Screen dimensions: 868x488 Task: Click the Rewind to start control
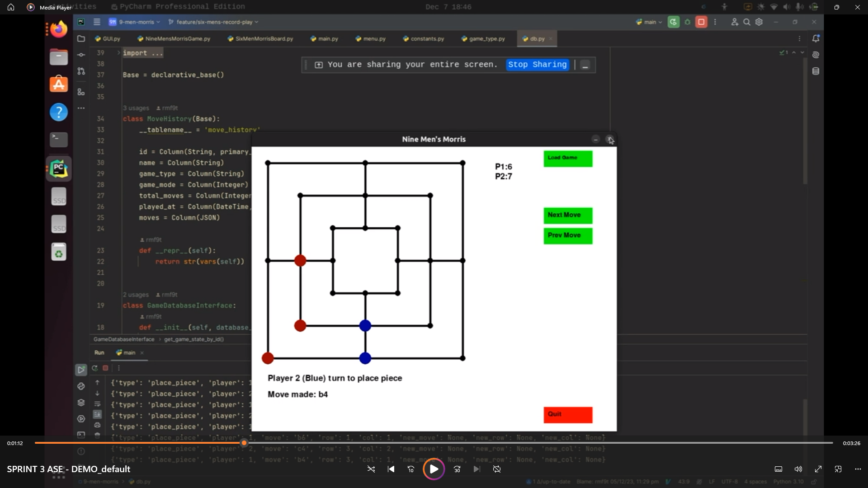(x=391, y=469)
